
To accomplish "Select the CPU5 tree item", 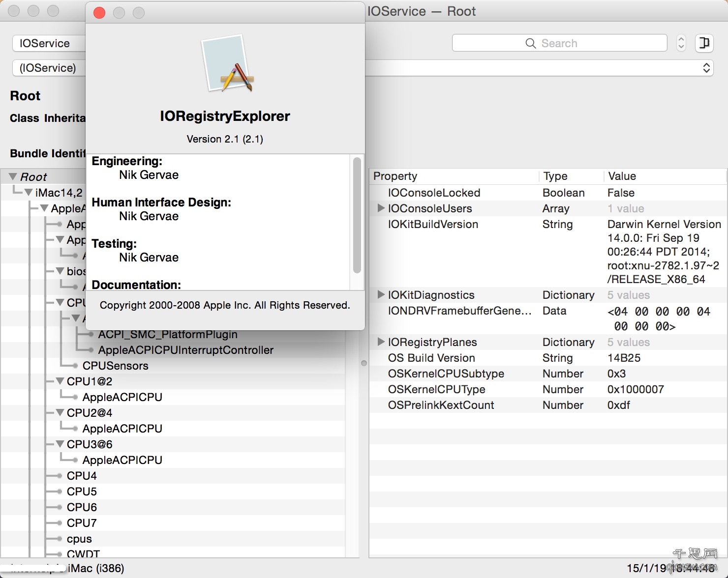I will click(82, 491).
